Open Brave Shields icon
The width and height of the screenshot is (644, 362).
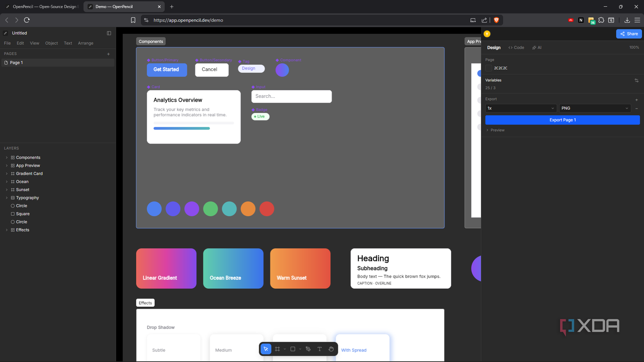496,20
